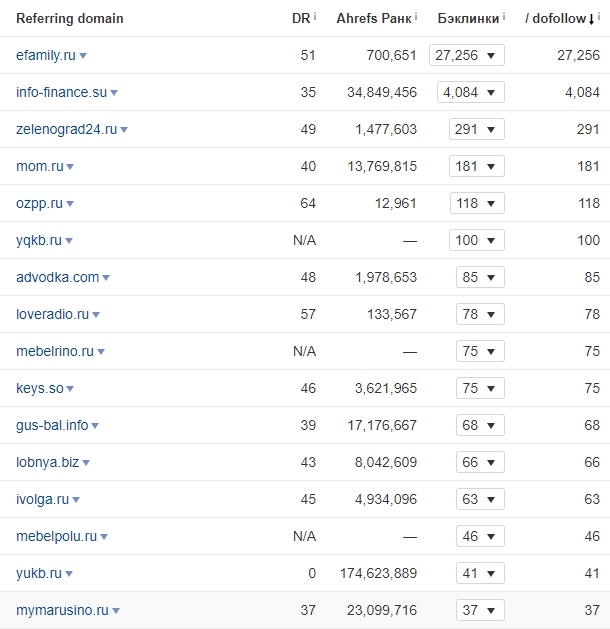Open keys.so domain link
610x629 pixels.
40,388
